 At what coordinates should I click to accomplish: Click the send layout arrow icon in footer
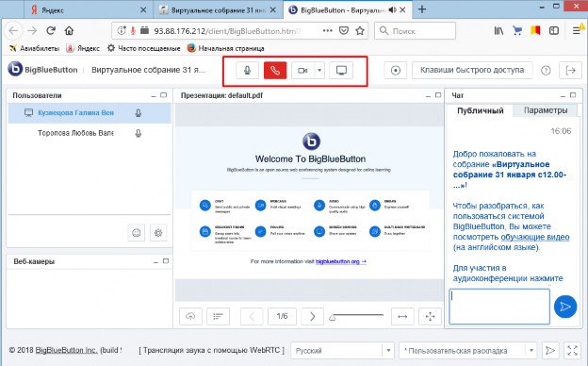(550, 351)
